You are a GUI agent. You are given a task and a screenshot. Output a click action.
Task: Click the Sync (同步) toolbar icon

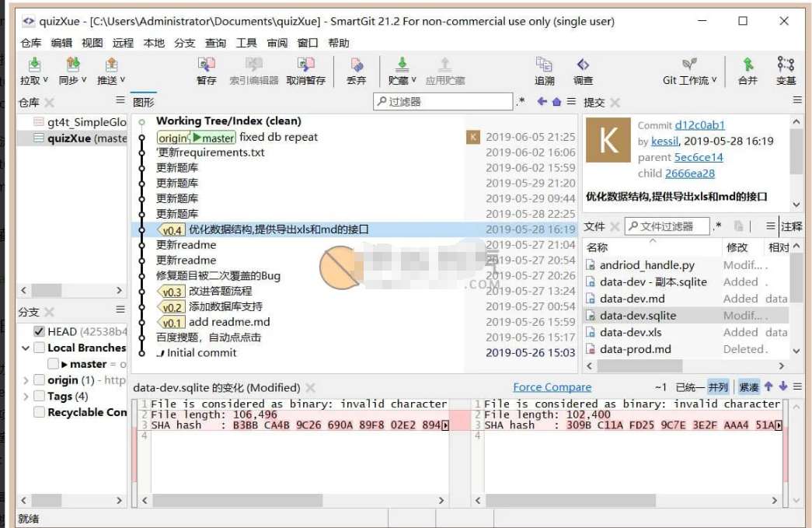(72, 65)
